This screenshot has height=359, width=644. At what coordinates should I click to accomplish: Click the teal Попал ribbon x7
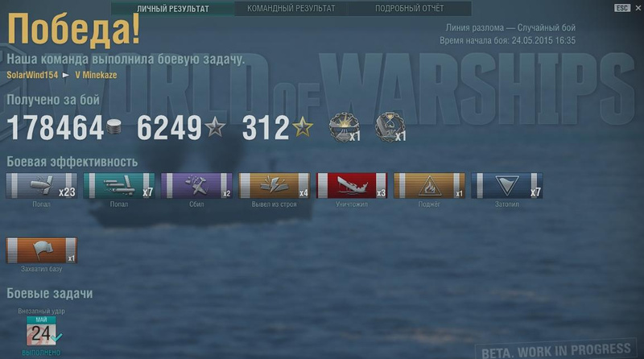[119, 186]
